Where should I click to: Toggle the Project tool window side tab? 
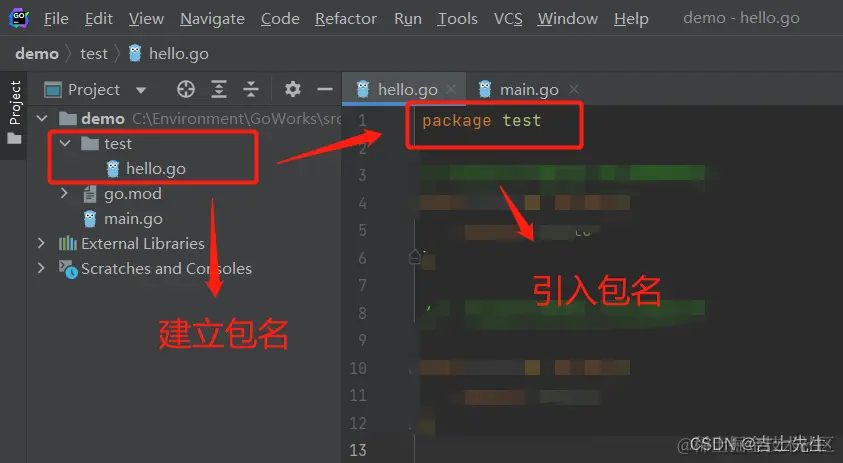coord(15,114)
